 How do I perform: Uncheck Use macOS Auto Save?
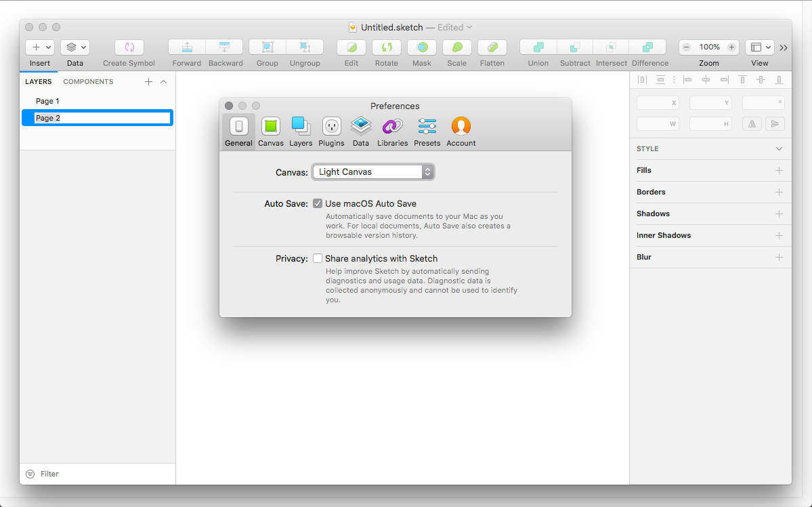(318, 204)
